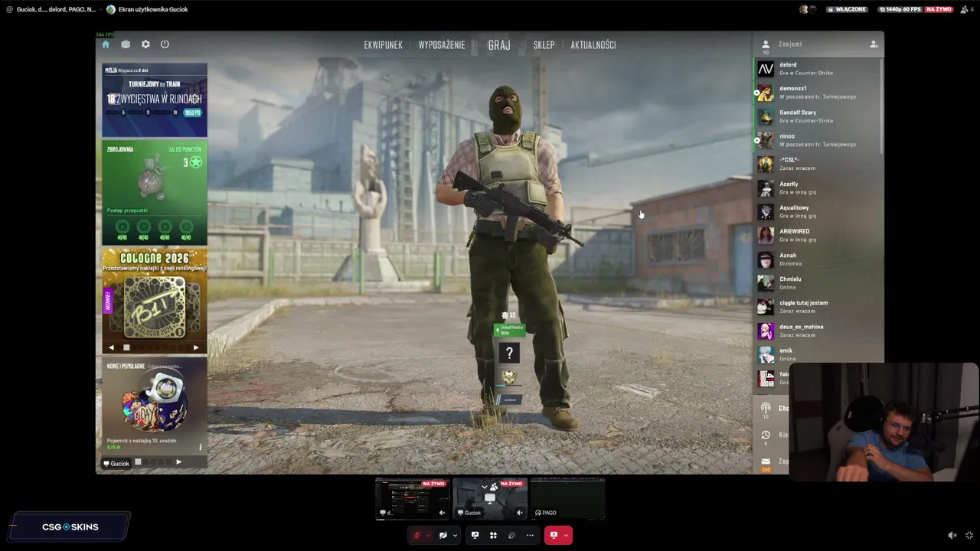
Task: Open the activities grid icon
Action: point(493,535)
